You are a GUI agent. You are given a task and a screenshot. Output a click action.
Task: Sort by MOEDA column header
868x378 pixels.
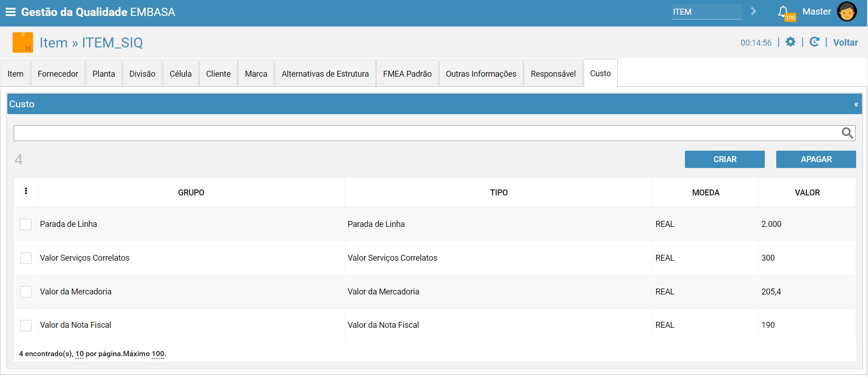(706, 193)
